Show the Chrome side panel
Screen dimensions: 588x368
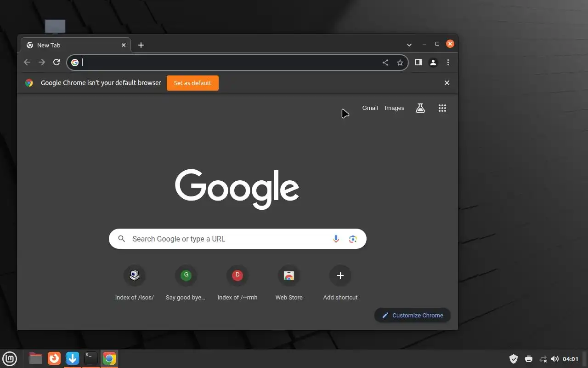click(x=418, y=62)
